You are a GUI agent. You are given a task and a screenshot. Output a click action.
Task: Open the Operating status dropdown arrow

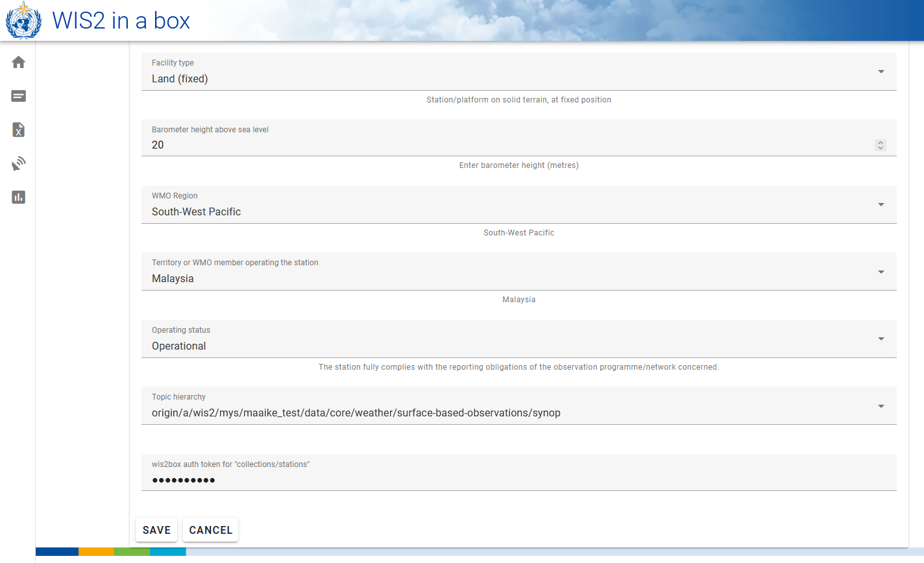[x=881, y=339]
